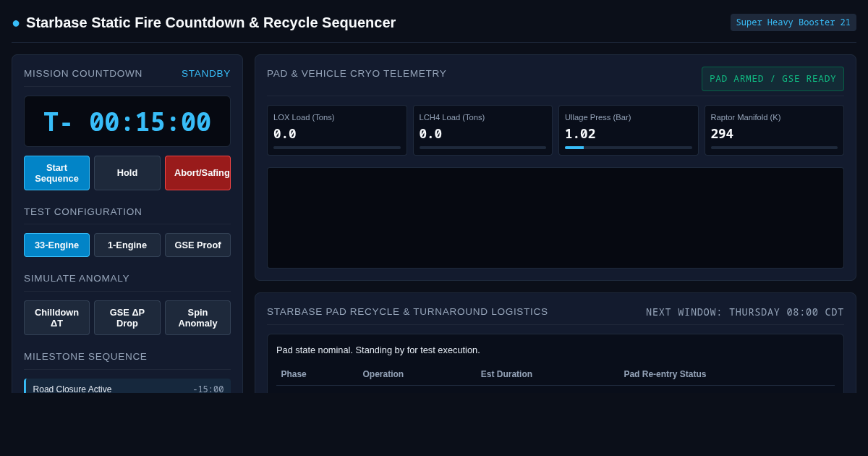Click the PAD & VEHICLE CRYO TELEMETRY heading
This screenshot has height=456, width=868.
(357, 74)
